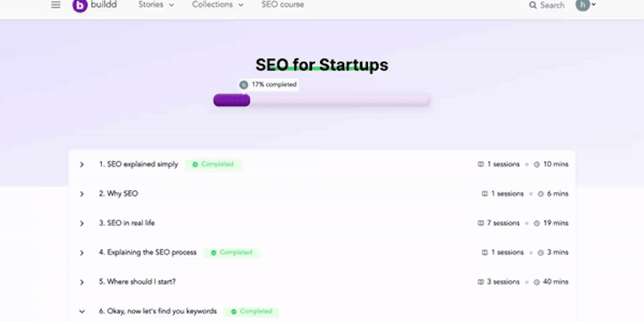The width and height of the screenshot is (644, 322).
Task: Click the search magnifier icon
Action: coord(533,5)
